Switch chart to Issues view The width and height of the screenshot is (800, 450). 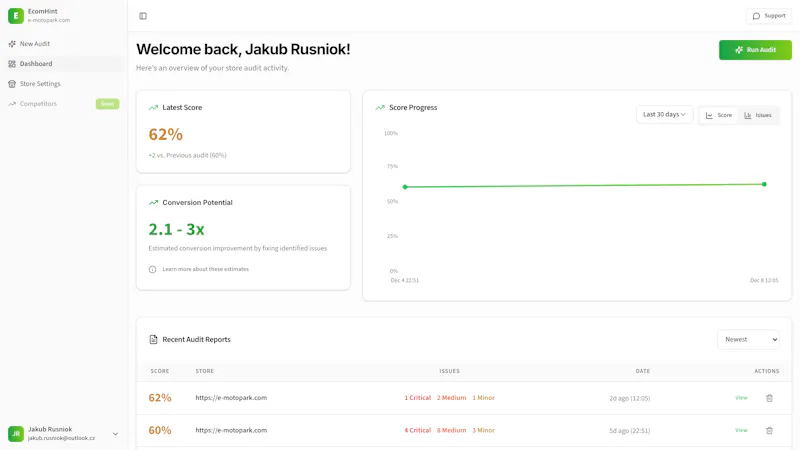pos(758,115)
